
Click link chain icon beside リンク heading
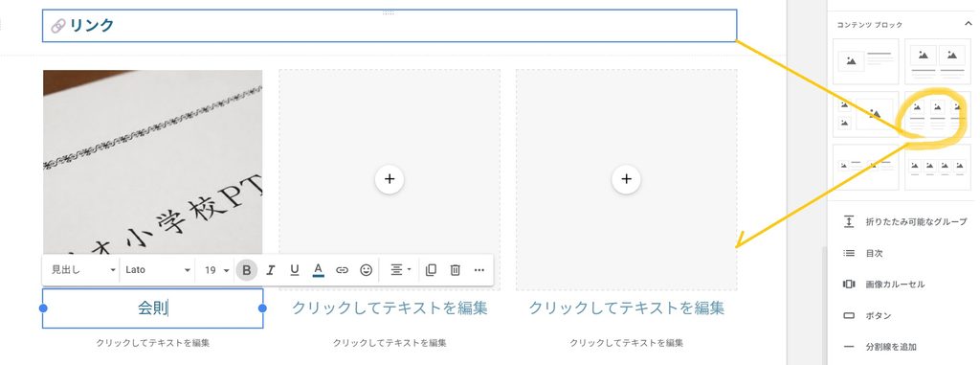tap(58, 26)
